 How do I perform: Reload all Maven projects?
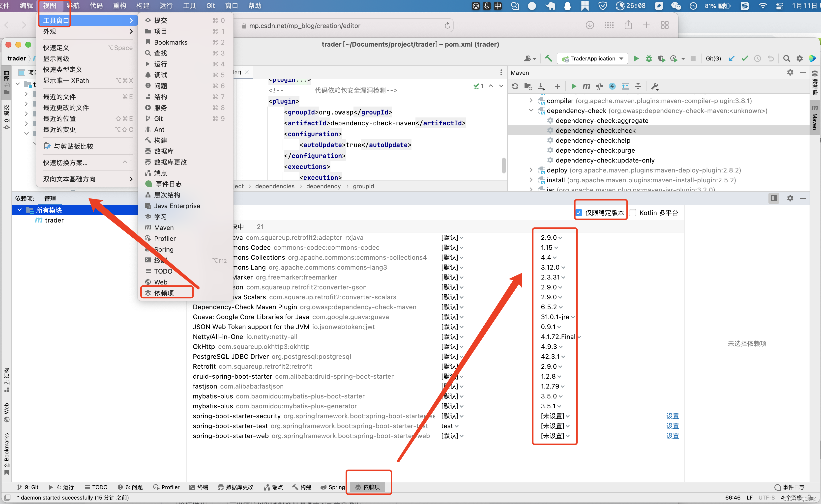(515, 86)
